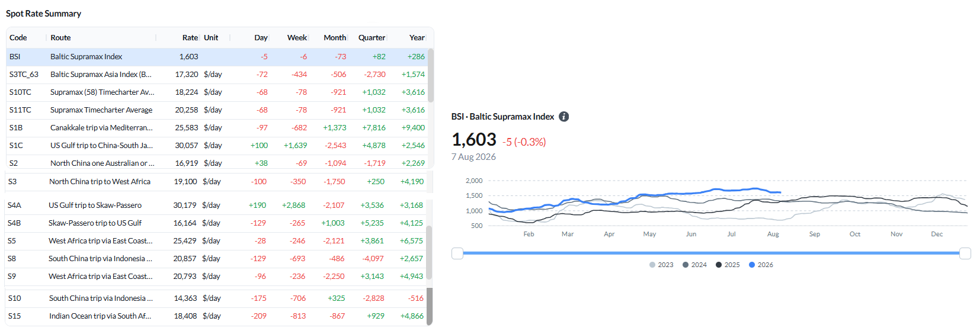This screenshot has width=980, height=334.
Task: Grab the right handle of the chart range slider
Action: click(x=965, y=253)
